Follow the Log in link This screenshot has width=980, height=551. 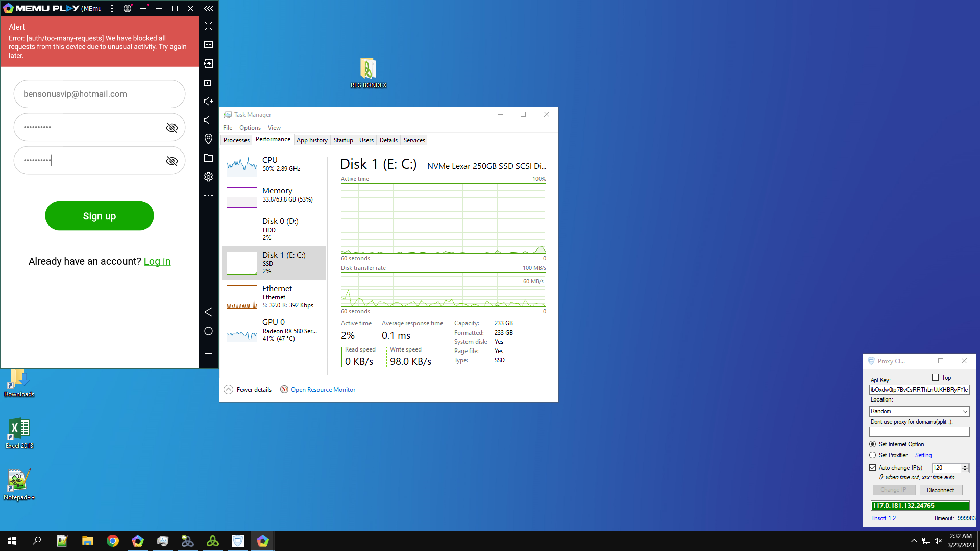pyautogui.click(x=157, y=262)
